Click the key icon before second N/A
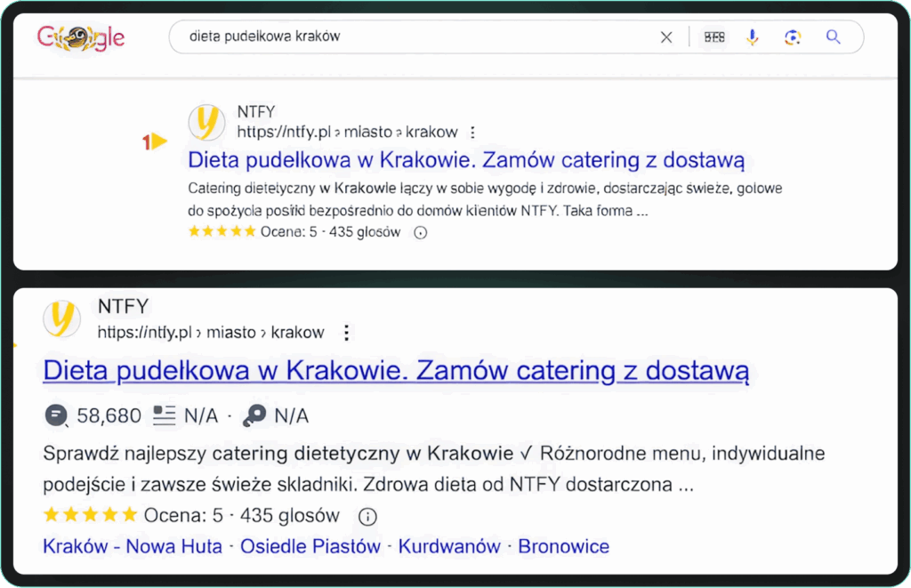This screenshot has width=911, height=588. [254, 415]
